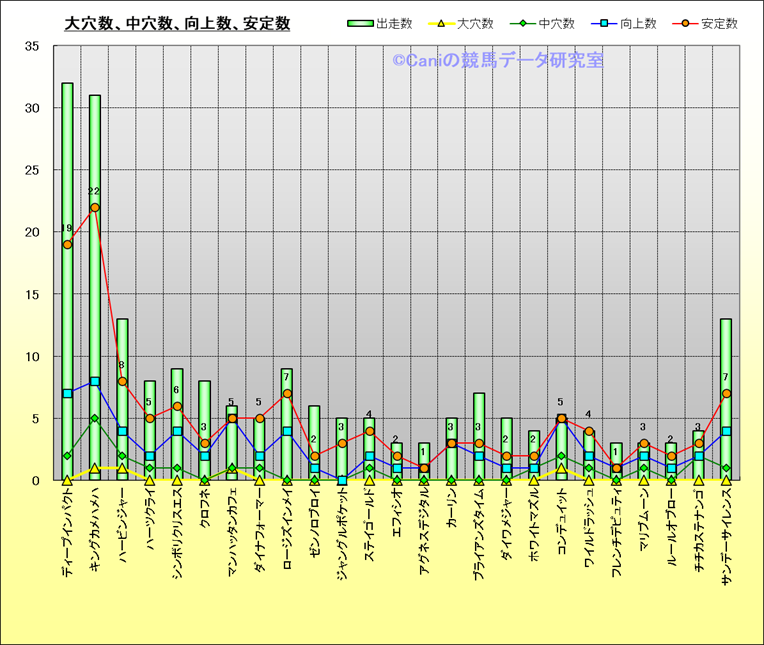Click cyan 向上数 marker for ディープインパクト
This screenshot has height=645, width=764.
pos(67,393)
